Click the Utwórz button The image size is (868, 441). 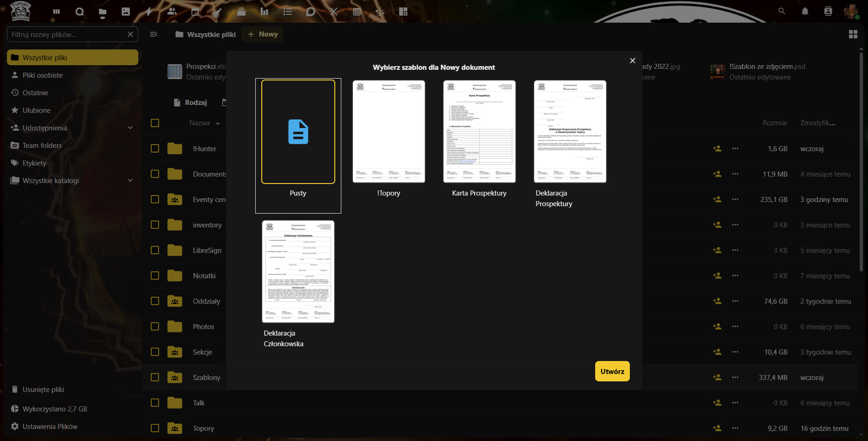point(612,371)
